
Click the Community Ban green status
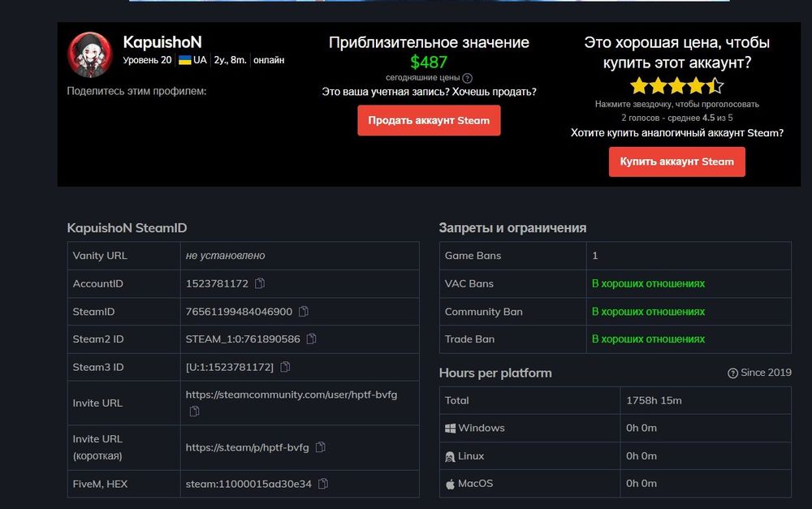coord(648,311)
